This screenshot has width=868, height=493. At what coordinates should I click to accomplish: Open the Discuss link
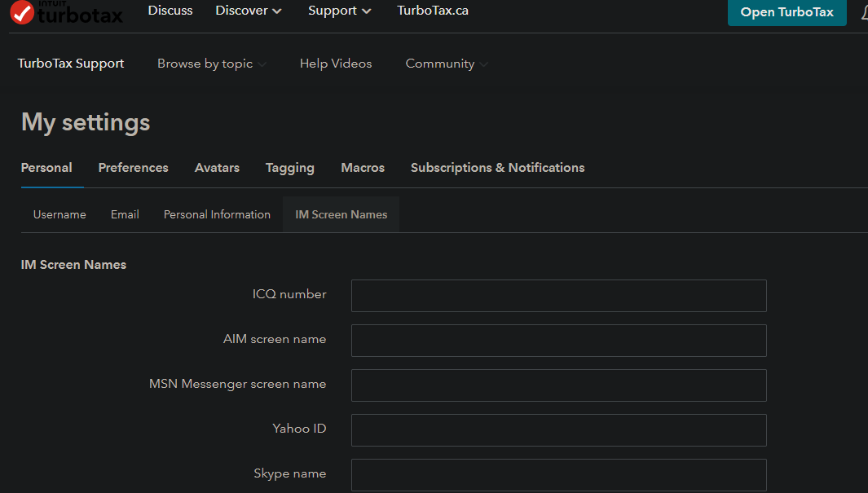(x=170, y=11)
